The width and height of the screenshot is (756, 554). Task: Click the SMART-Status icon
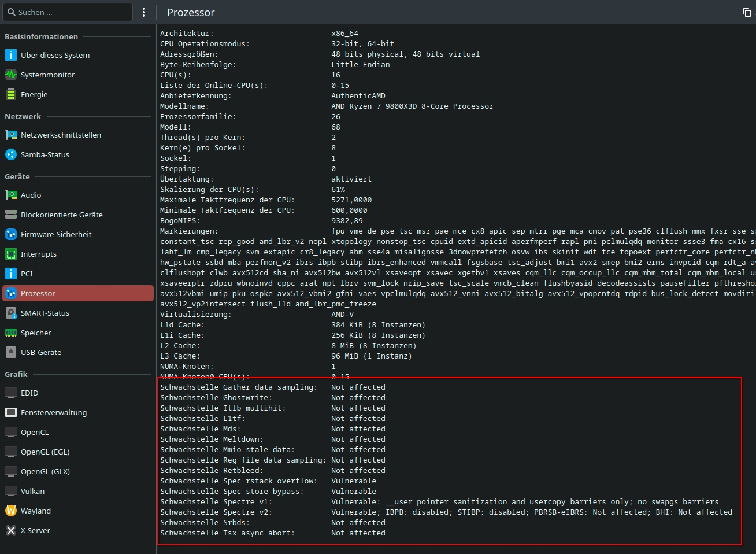pyautogui.click(x=11, y=313)
